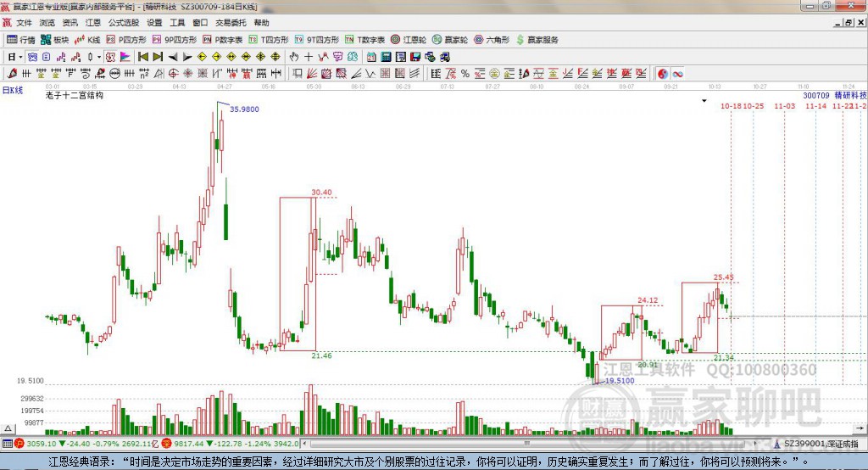The width and height of the screenshot is (868, 470).
Task: Open the 9T四方形 tool
Action: 317,40
